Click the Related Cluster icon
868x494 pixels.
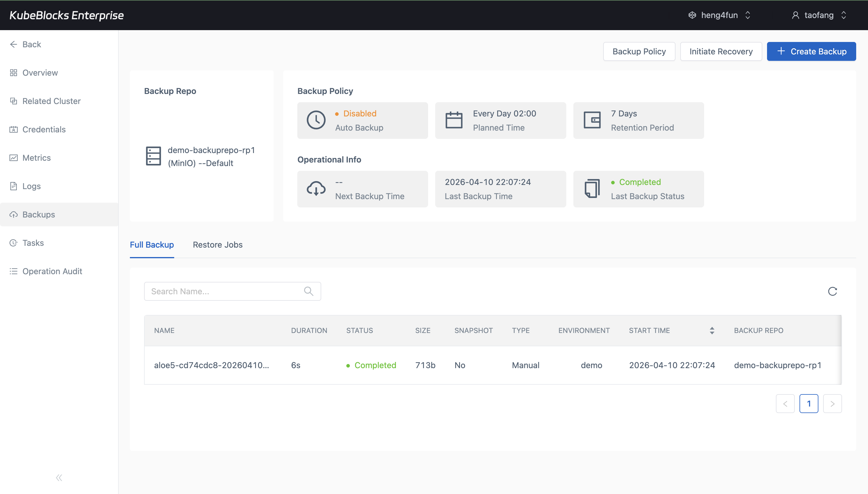tap(14, 101)
